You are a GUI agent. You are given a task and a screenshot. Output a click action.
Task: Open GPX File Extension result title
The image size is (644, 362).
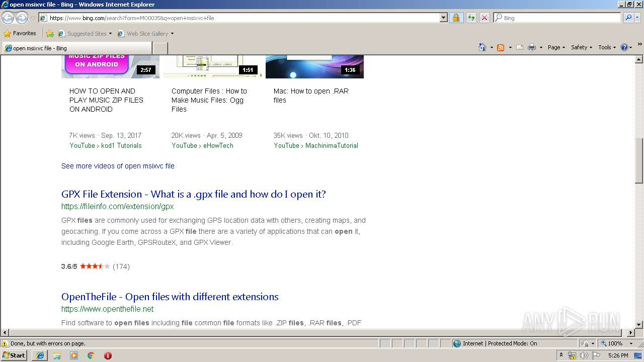(x=194, y=194)
